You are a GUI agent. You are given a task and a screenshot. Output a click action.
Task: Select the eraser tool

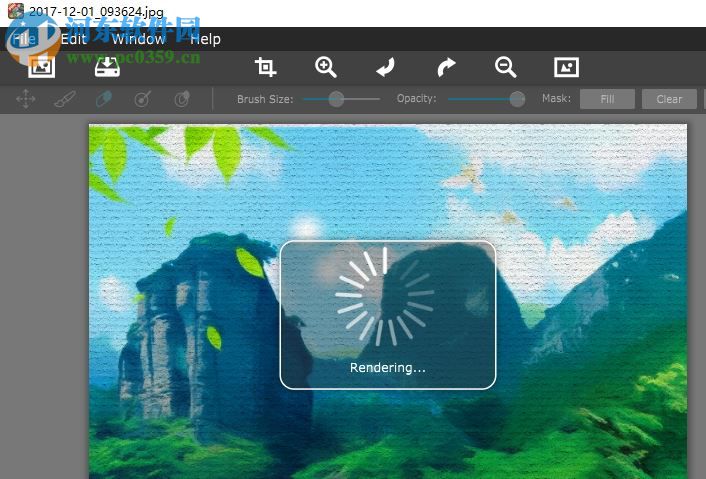104,99
